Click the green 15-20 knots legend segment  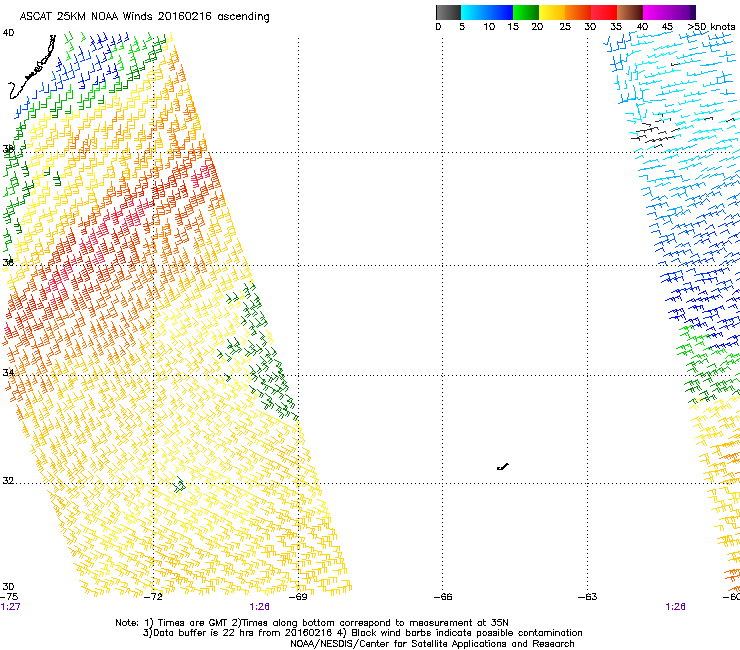pos(526,12)
